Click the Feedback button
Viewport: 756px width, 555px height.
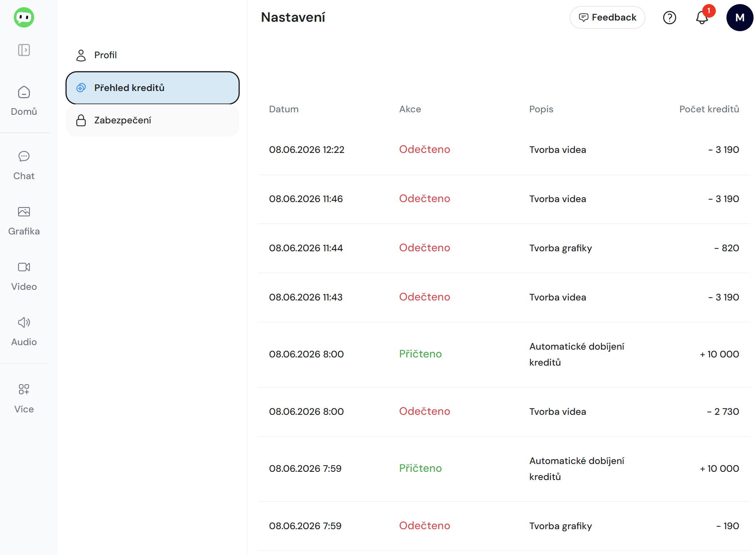(607, 18)
